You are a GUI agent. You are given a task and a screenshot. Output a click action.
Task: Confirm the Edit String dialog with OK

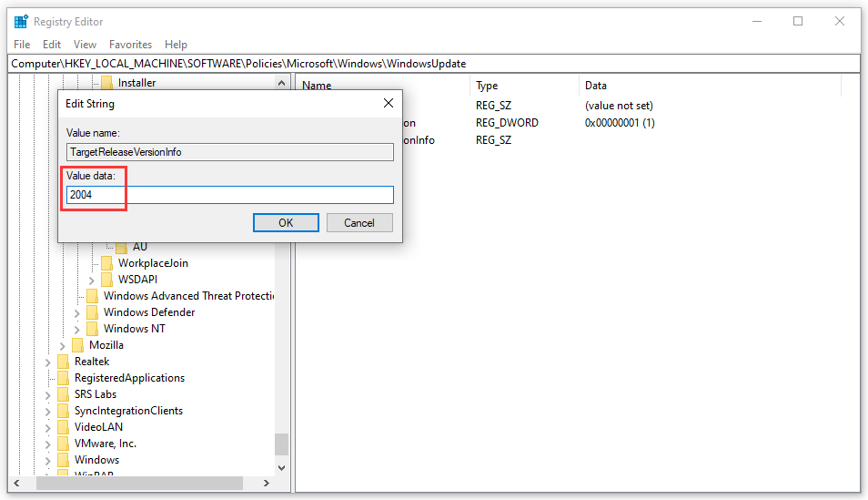point(286,223)
